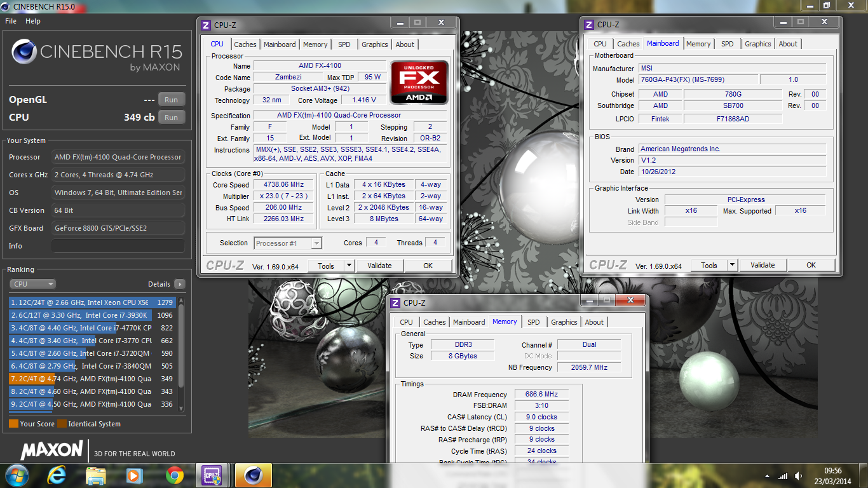Open Tools dropdown arrow in the CPU tab CPU-Z window
Viewport: 868px width, 488px height.
(x=349, y=266)
